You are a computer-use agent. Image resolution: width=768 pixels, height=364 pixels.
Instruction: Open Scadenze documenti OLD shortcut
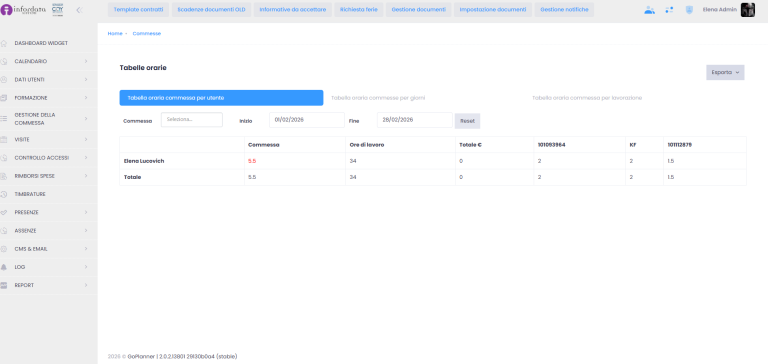tap(212, 10)
